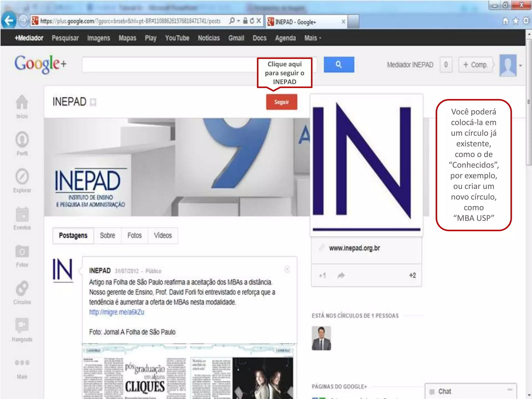
Task: Click the browser back arrow button
Action: coord(9,21)
